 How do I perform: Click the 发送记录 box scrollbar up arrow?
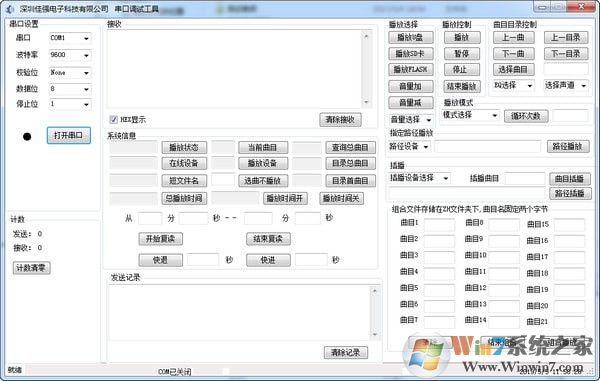[375, 291]
